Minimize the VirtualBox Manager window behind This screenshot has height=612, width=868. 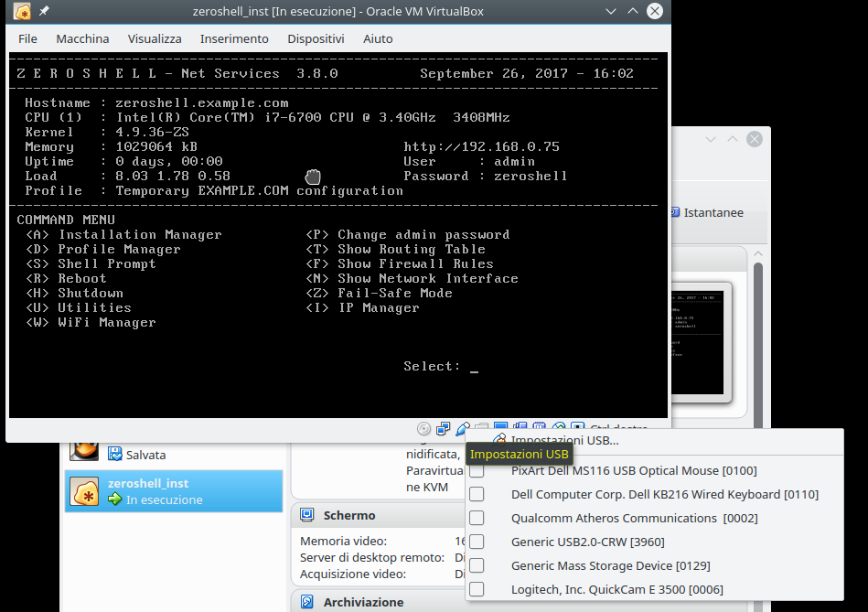[x=711, y=139]
